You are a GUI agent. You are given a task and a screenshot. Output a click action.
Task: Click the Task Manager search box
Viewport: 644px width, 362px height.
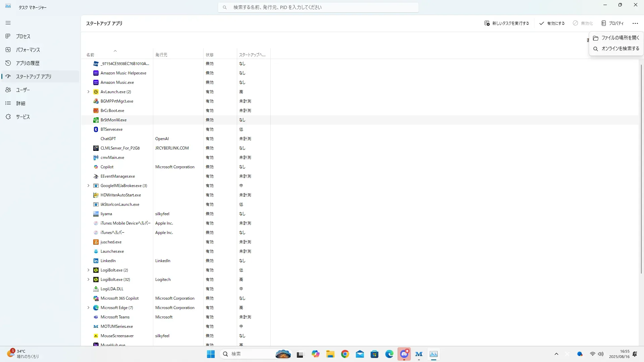tap(318, 7)
